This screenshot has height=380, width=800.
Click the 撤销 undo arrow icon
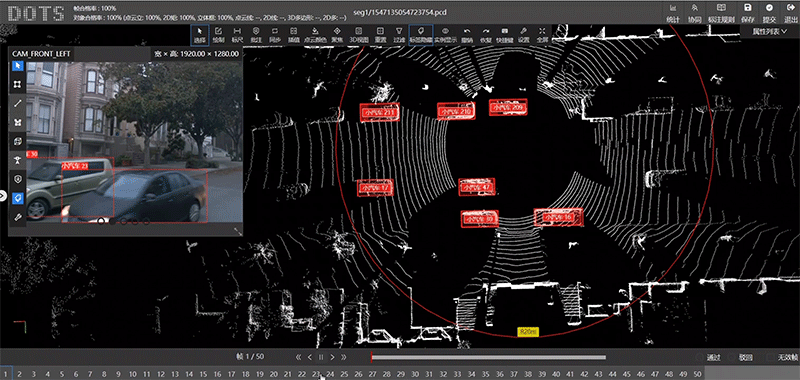(467, 34)
